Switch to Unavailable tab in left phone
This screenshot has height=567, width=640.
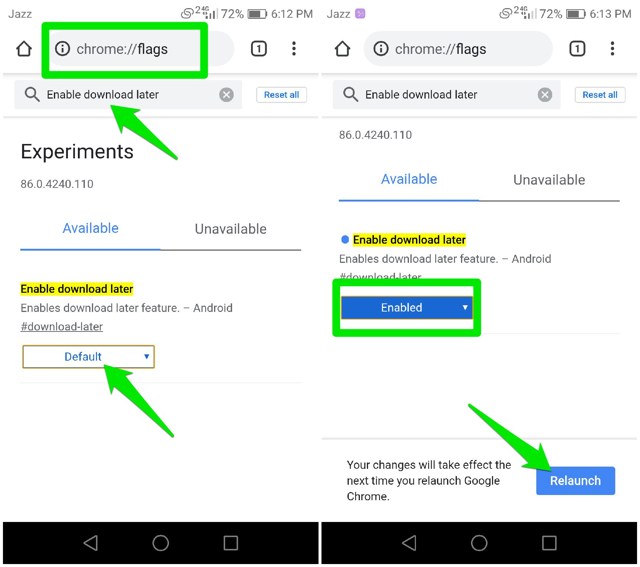pyautogui.click(x=231, y=229)
